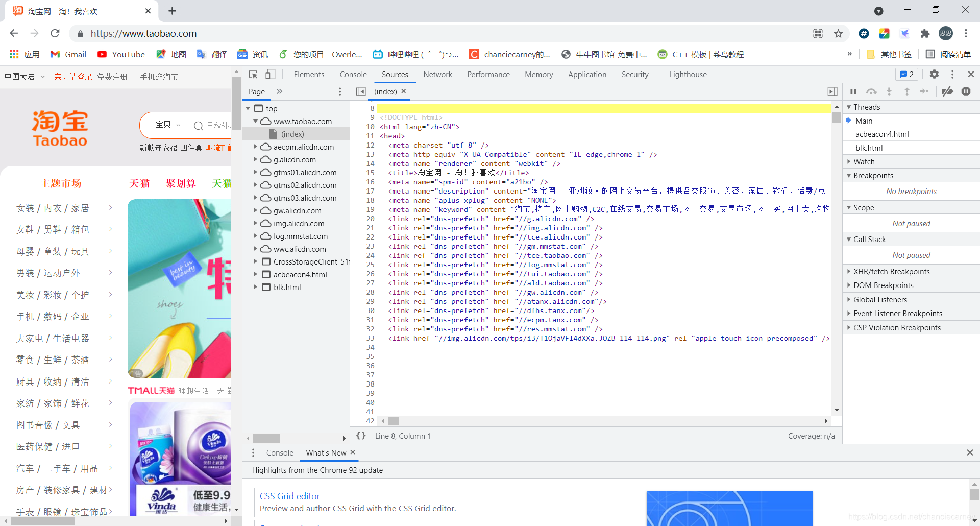Click the 请登录 login link

point(81,77)
